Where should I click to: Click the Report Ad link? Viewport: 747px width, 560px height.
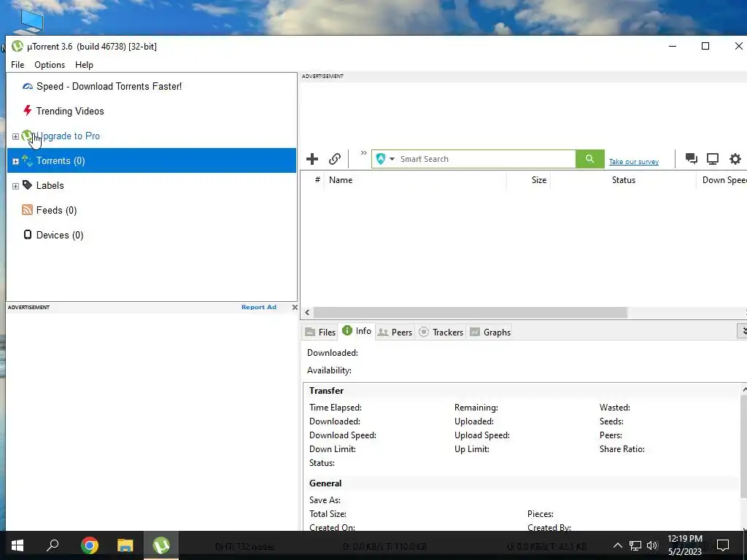coord(259,307)
